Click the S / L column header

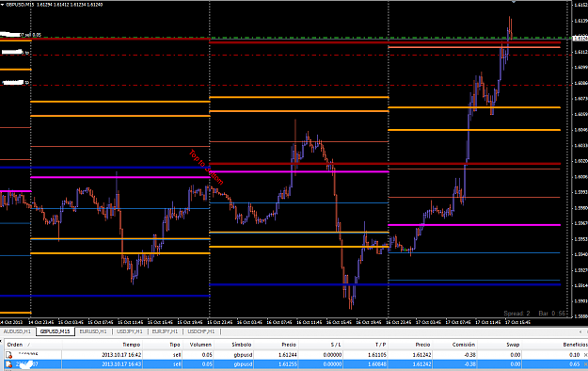[x=336, y=345]
